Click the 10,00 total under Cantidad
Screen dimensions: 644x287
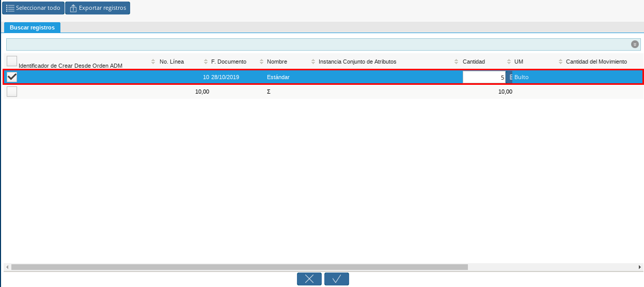(505, 92)
